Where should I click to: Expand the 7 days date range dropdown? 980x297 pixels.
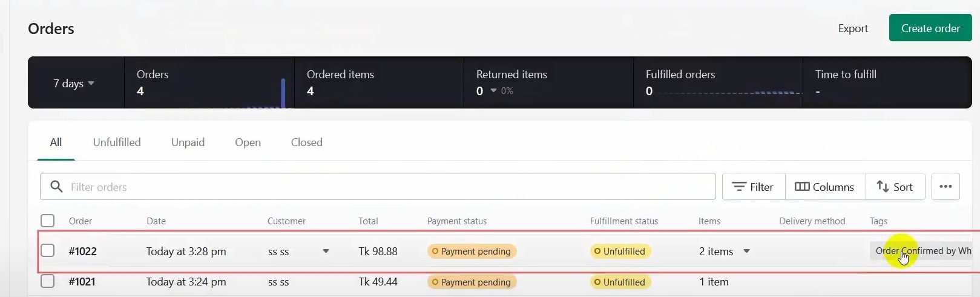(x=74, y=83)
